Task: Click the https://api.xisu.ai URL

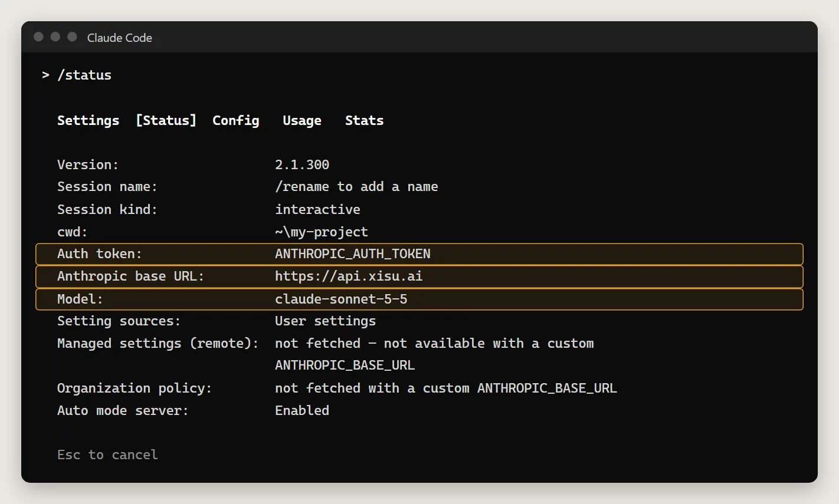Action: (x=349, y=276)
